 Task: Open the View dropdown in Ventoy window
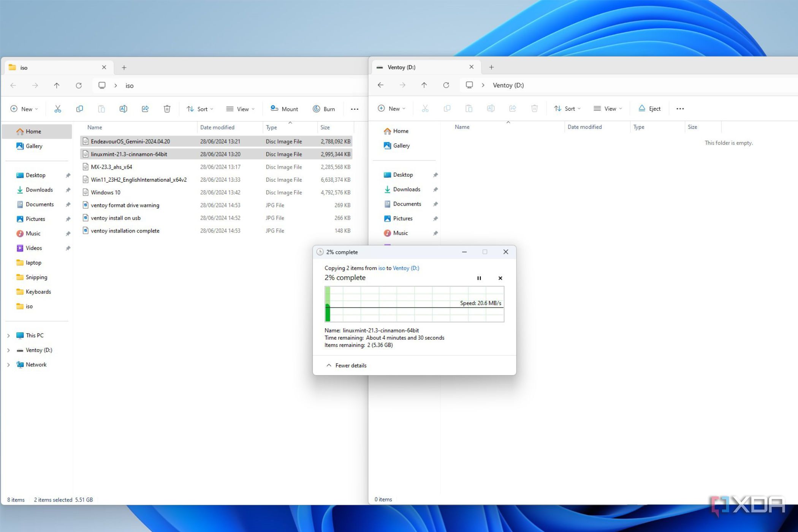tap(608, 109)
